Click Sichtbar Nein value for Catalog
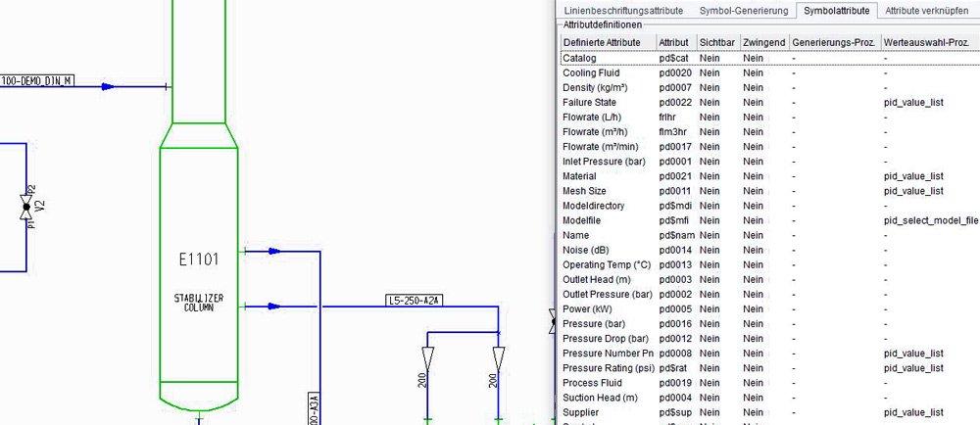The image size is (980, 425). [710, 58]
